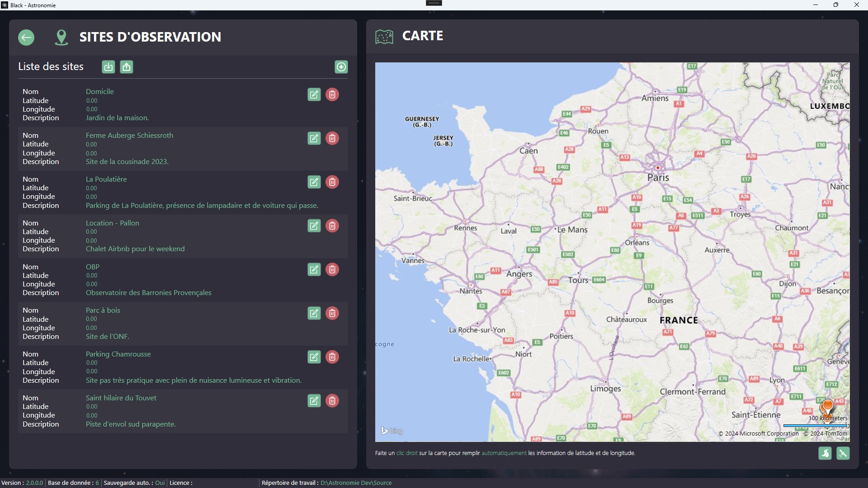Import a sites list
868x488 pixels.
[x=108, y=67]
